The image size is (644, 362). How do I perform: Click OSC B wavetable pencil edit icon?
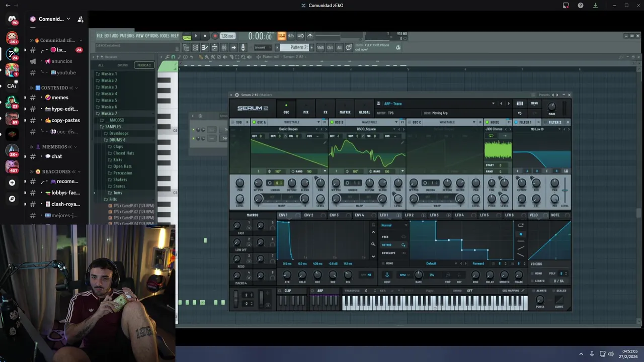[403, 142]
